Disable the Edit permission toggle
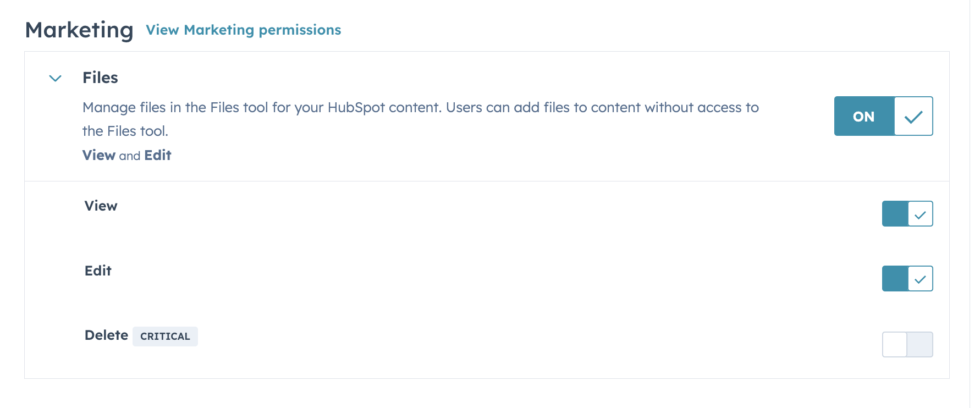This screenshot has height=408, width=980. tap(907, 278)
